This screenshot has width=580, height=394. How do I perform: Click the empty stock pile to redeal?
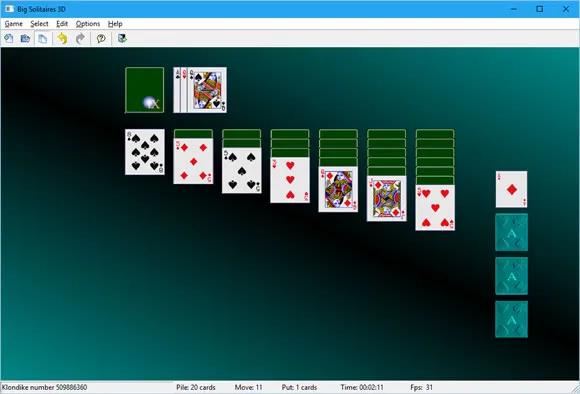tap(145, 90)
